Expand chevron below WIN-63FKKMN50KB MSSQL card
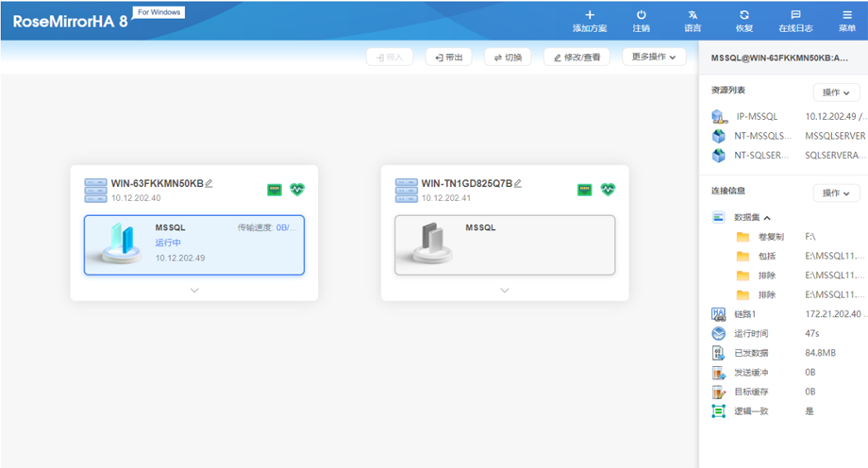The height and width of the screenshot is (468, 868). point(194,291)
